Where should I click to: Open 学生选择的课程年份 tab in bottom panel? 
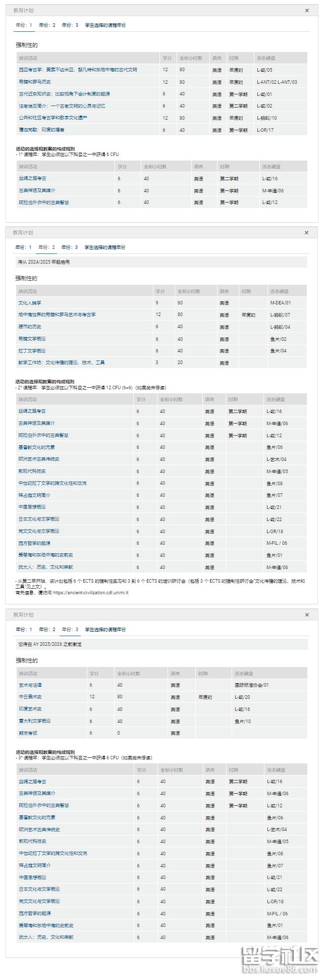pos(105,630)
